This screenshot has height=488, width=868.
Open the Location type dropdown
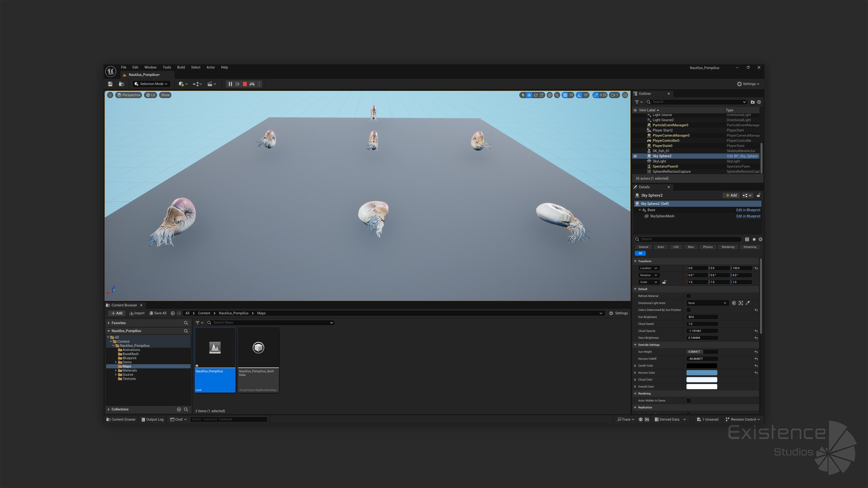pyautogui.click(x=649, y=268)
